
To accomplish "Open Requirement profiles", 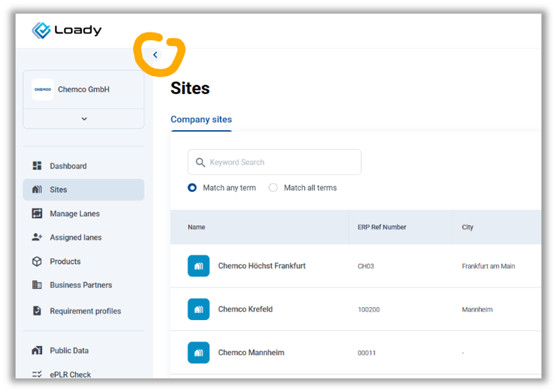I will (x=86, y=311).
